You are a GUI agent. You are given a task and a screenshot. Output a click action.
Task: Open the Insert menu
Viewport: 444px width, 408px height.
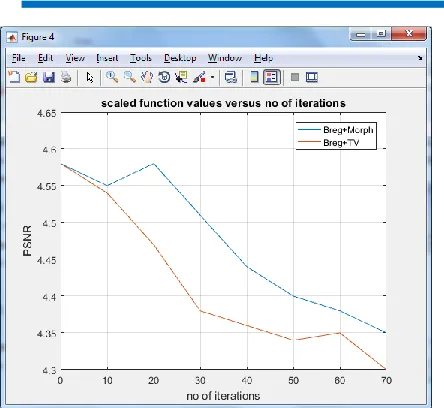point(107,58)
